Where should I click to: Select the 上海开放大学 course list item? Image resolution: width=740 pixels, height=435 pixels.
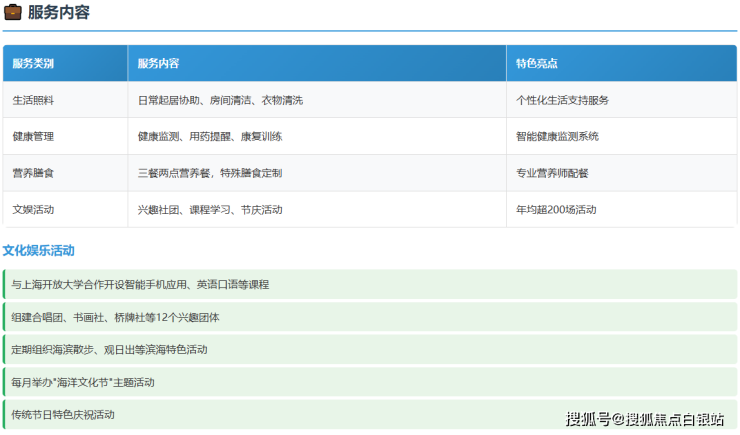point(140,284)
